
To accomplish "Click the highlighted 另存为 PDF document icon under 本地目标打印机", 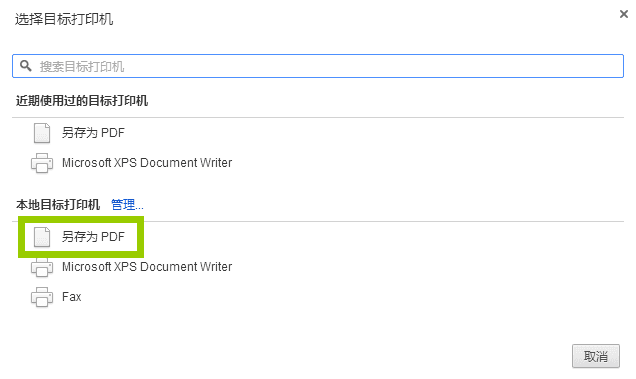I will (42, 237).
